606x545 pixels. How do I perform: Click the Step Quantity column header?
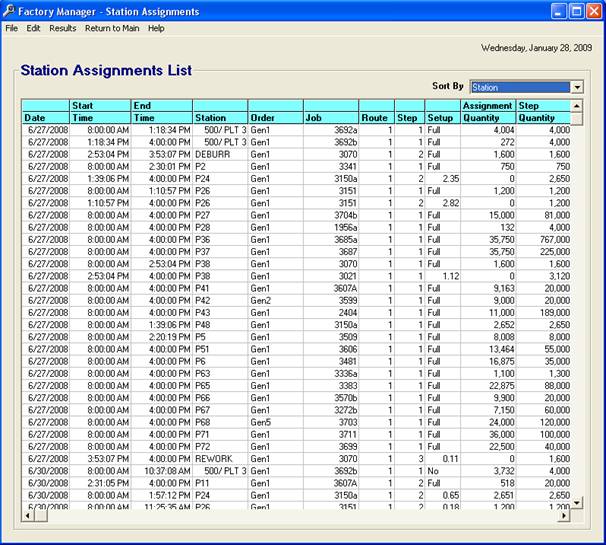[x=543, y=112]
